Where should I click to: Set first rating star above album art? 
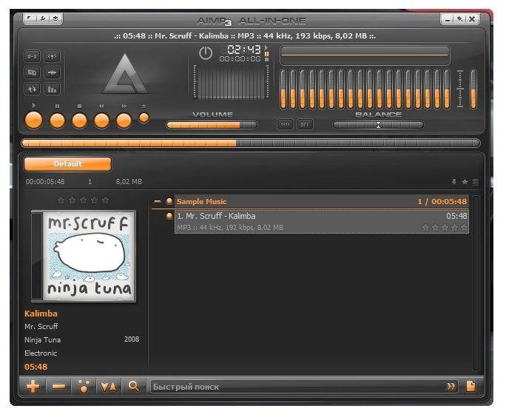(x=61, y=200)
